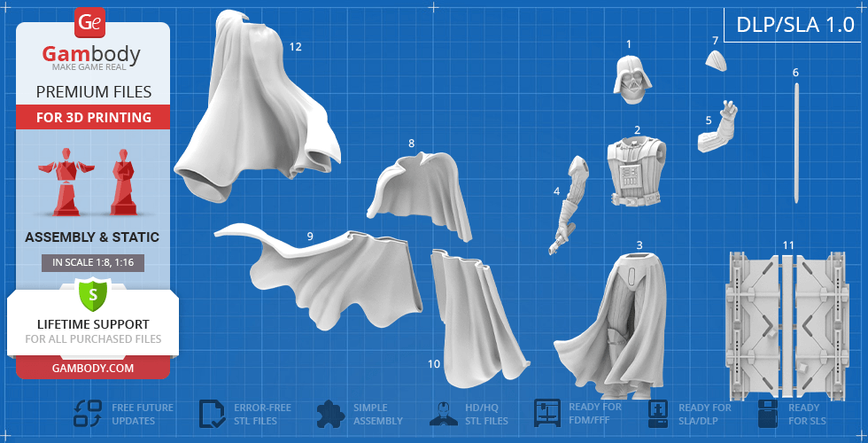Click the Gambody 'Ge' red logo icon
Image resolution: width=868 pixels, height=443 pixels.
tap(91, 21)
